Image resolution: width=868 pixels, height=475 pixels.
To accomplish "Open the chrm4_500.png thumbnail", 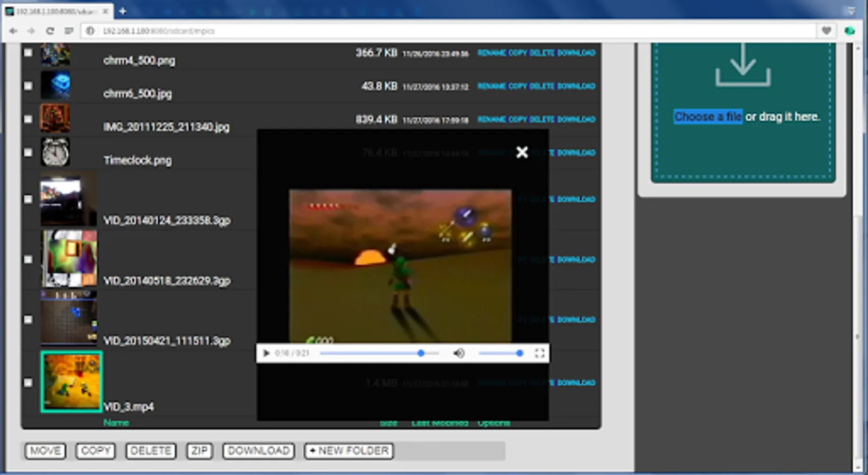I will click(x=55, y=55).
